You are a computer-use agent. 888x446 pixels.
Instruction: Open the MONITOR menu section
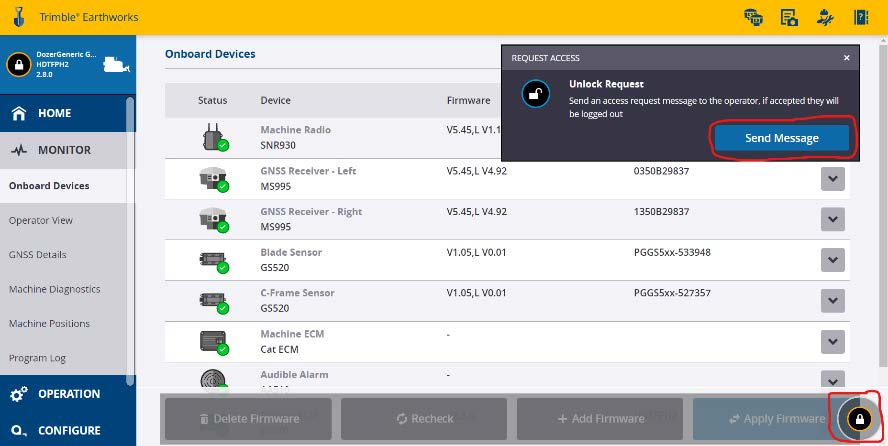(x=63, y=150)
